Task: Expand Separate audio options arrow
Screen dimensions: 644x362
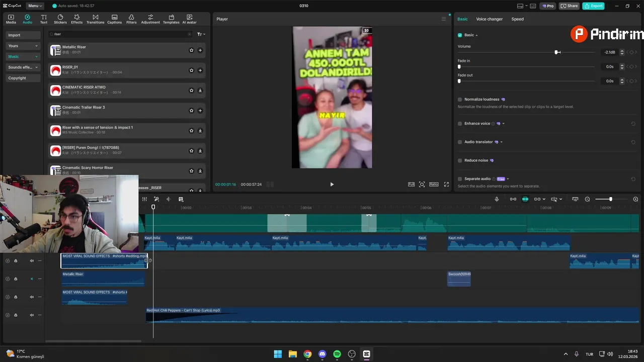Action: [x=508, y=179]
